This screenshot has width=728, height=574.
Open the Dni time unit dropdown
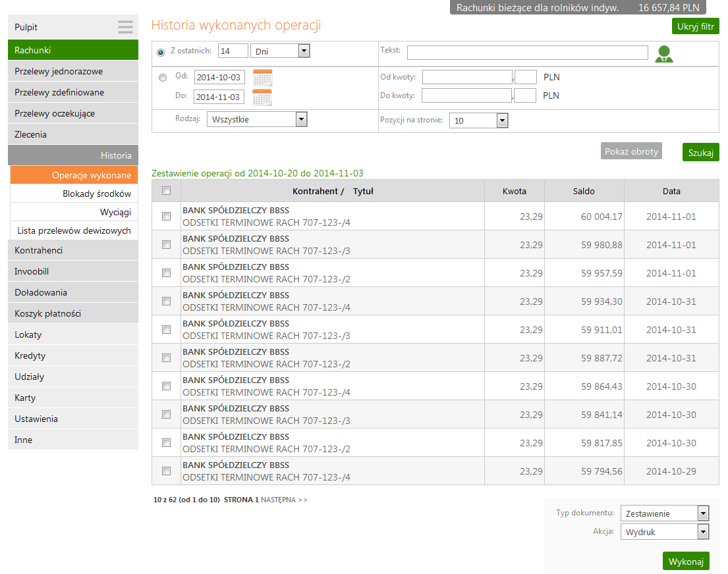(x=280, y=51)
